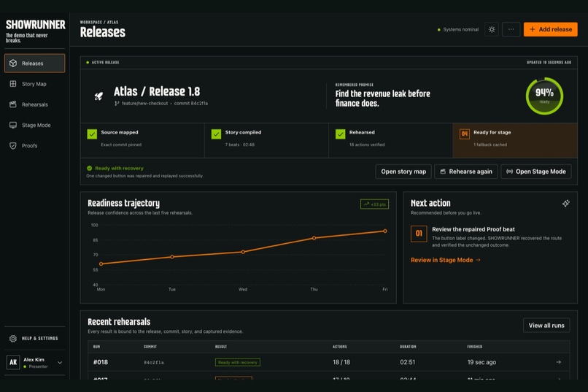The image size is (588, 392).
Task: Click the Ready with recovery check icon
Action: 89,168
